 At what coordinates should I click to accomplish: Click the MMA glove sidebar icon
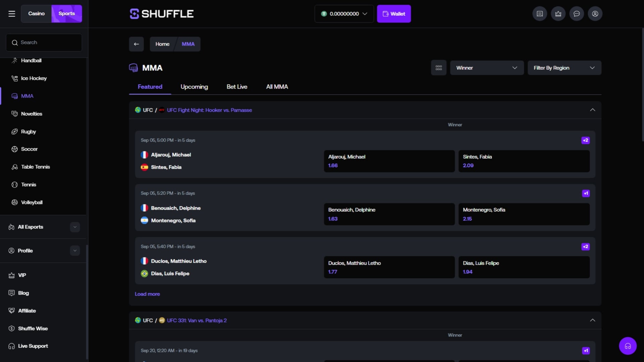coord(14,96)
